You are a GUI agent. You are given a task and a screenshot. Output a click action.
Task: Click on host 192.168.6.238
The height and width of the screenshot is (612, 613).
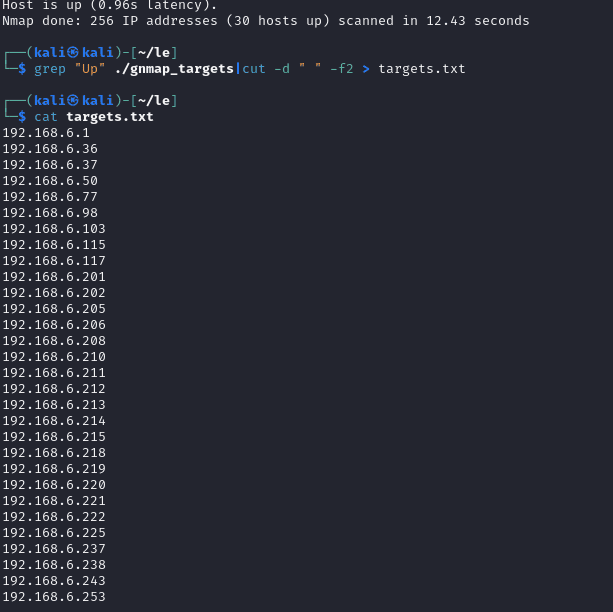54,565
